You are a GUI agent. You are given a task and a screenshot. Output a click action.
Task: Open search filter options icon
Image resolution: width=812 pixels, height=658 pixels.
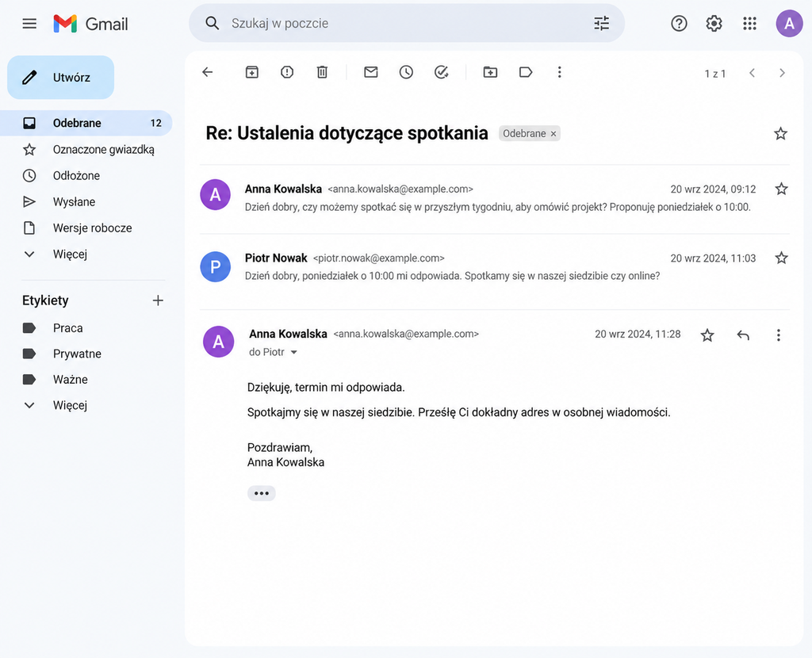coord(601,23)
